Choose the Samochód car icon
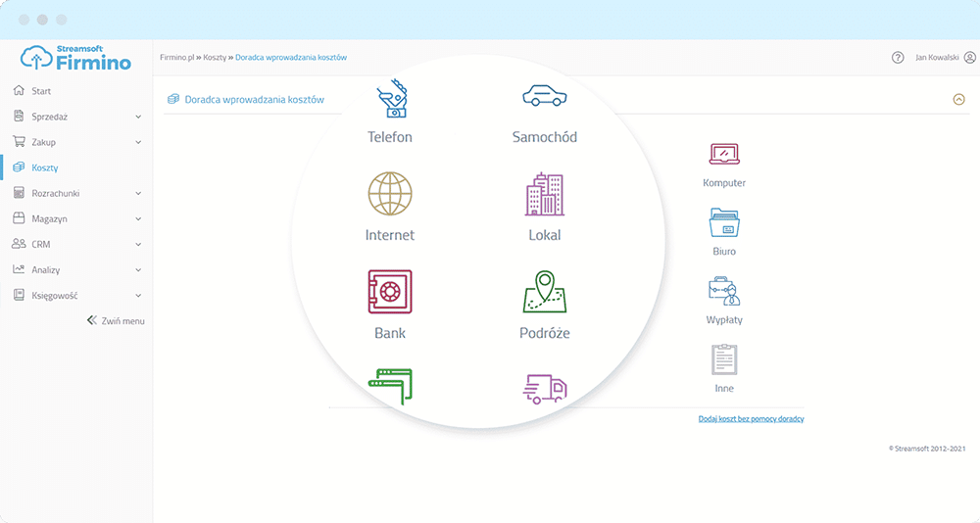Screen dimensions: 980x523 (544, 96)
